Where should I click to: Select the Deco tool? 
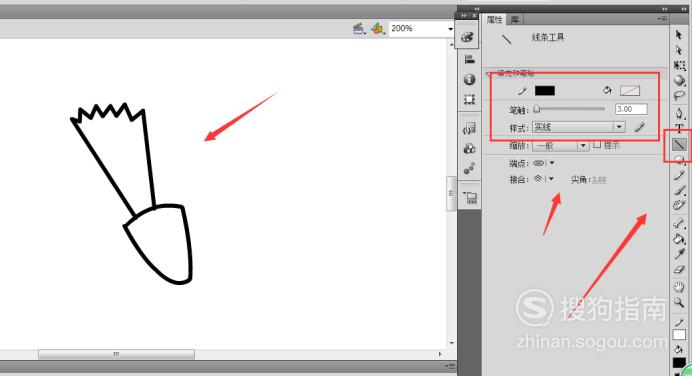679,205
